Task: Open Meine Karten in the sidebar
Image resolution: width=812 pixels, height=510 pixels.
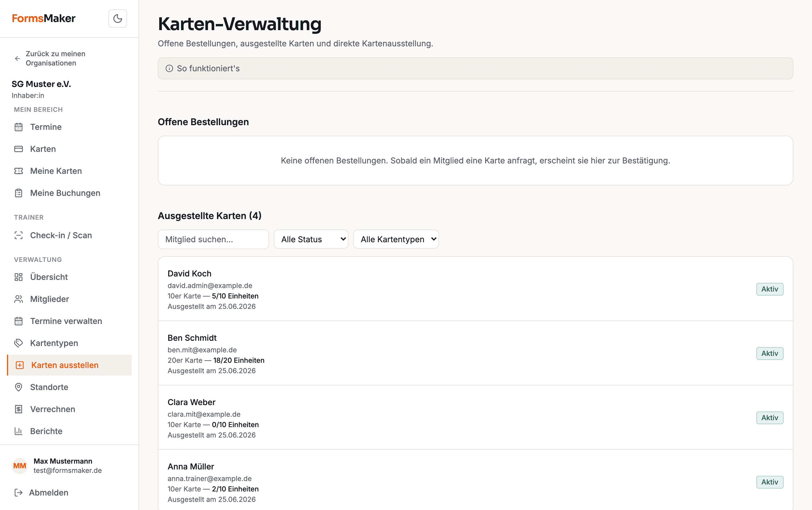Action: click(69, 171)
